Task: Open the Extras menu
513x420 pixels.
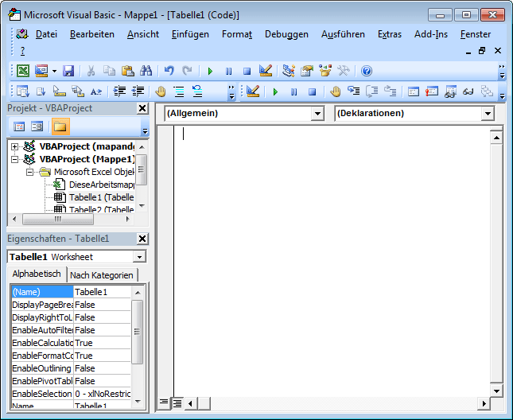Action: point(390,34)
